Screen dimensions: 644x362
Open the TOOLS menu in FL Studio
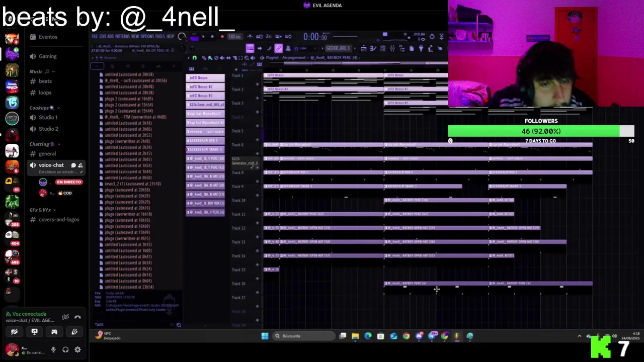pyautogui.click(x=160, y=36)
